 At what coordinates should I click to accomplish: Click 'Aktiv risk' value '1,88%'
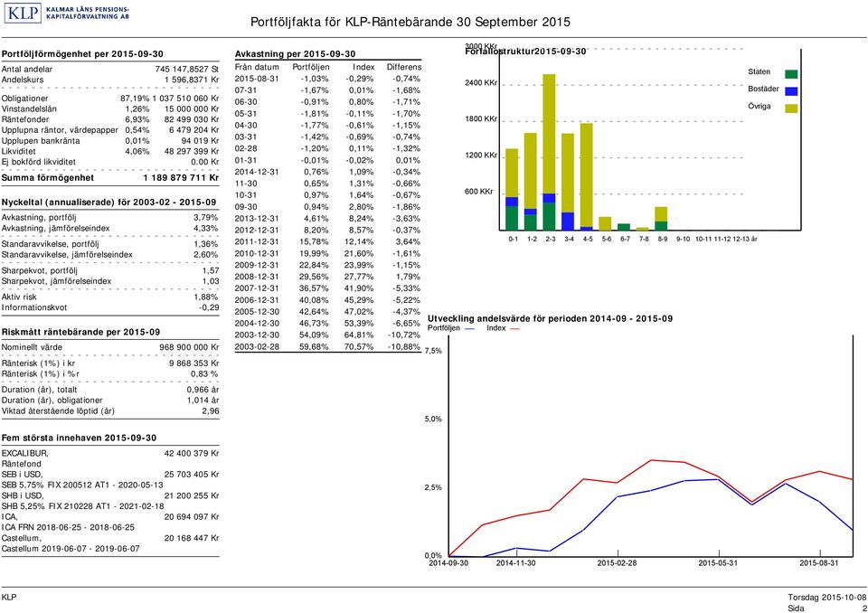205,297
